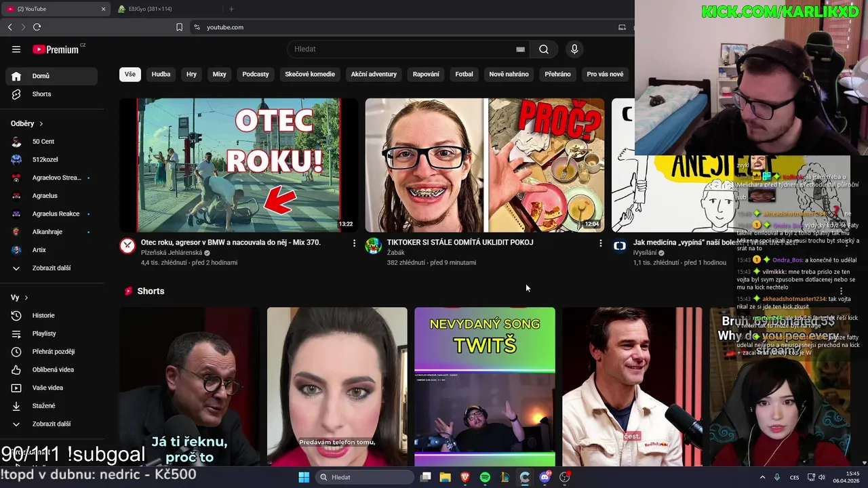Open Spotify from the taskbar
Viewport: 868px width, 488px height.
[485, 477]
